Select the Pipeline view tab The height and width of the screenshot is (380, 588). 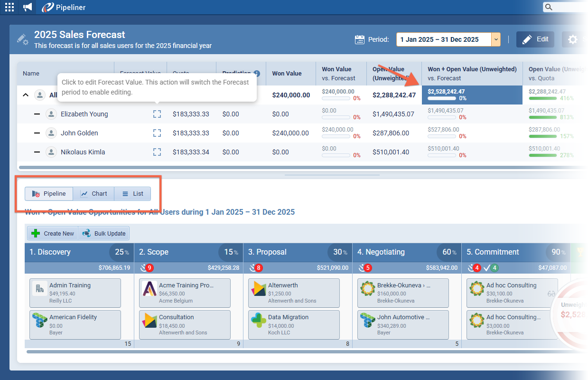coord(49,194)
